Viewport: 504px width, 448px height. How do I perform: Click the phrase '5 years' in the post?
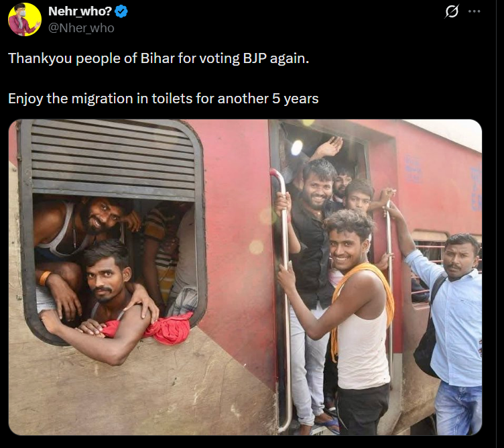[x=296, y=99]
